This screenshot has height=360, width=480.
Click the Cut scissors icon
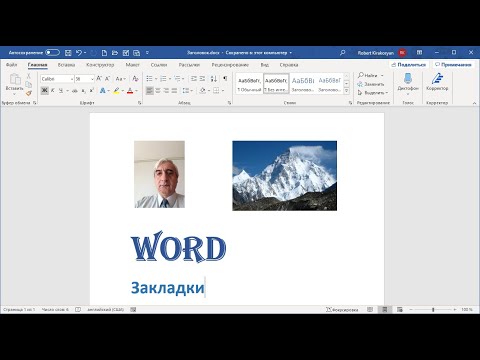[29, 76]
